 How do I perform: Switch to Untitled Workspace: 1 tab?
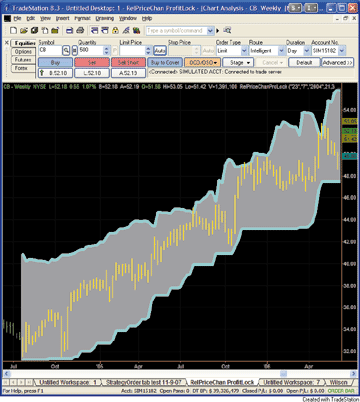tap(67, 382)
